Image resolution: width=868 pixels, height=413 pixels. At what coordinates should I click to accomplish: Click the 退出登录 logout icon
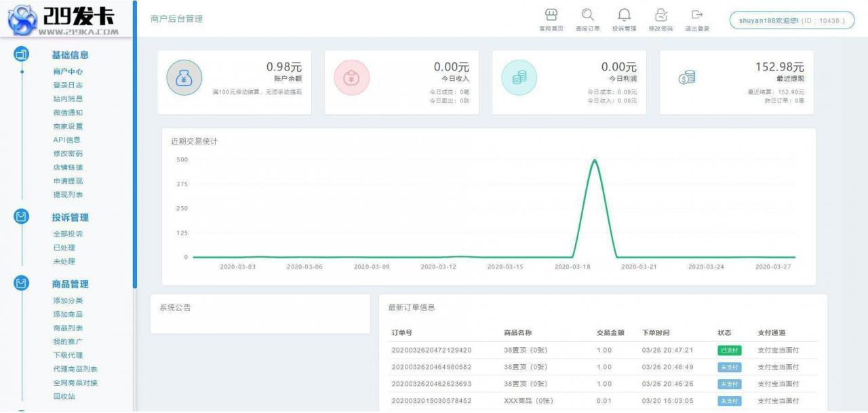(x=696, y=15)
